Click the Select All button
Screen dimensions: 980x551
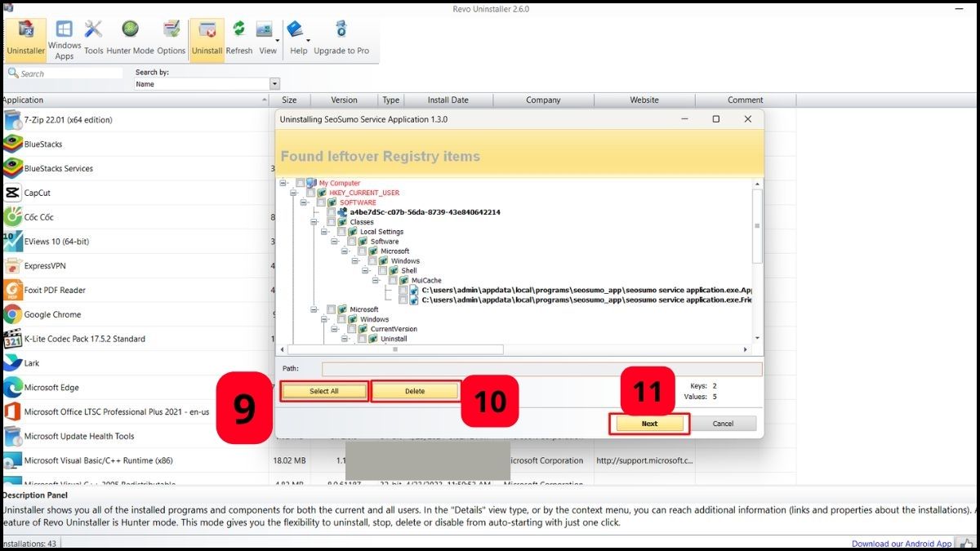(323, 391)
